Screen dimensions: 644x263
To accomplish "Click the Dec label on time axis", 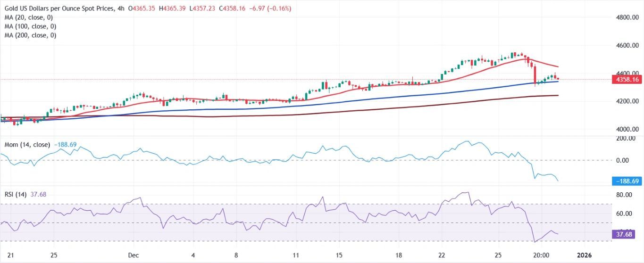I will tap(134, 255).
